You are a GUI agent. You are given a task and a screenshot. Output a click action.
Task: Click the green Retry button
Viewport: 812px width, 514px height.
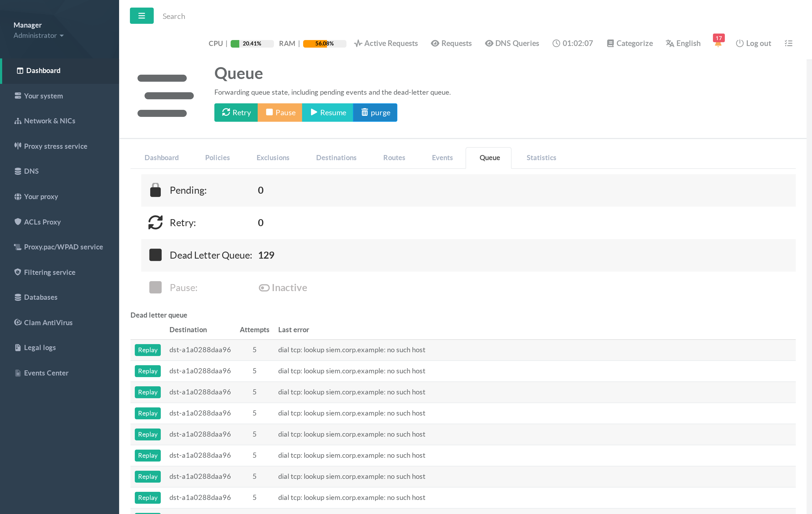pos(236,113)
